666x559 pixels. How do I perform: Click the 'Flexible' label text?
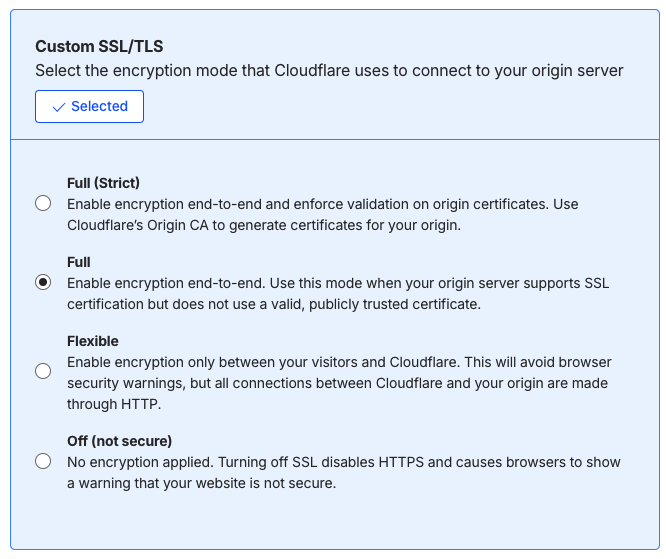click(93, 341)
